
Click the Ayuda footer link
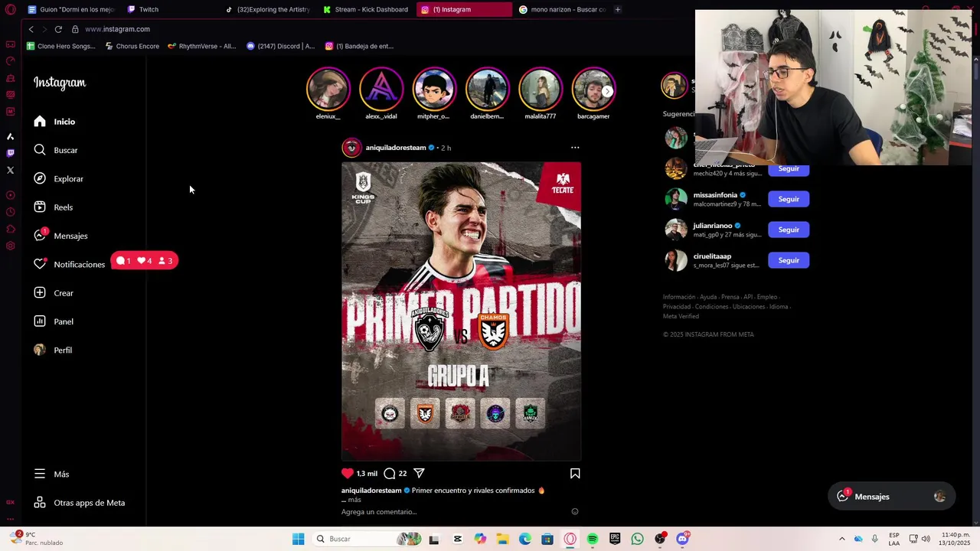click(708, 297)
